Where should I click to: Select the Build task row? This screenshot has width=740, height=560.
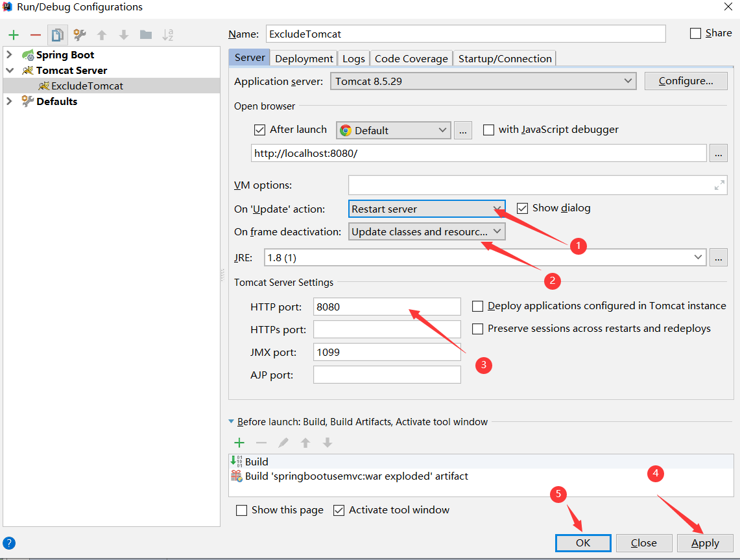click(x=481, y=461)
